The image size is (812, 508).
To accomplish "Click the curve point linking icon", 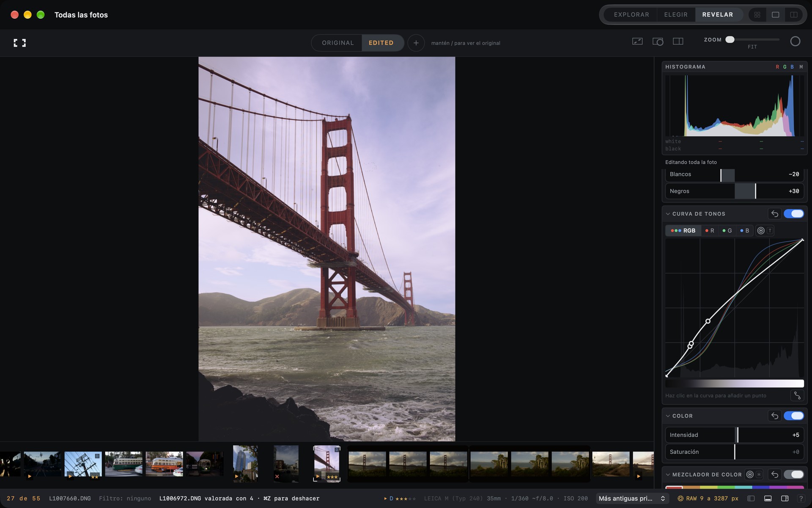I will pyautogui.click(x=797, y=395).
